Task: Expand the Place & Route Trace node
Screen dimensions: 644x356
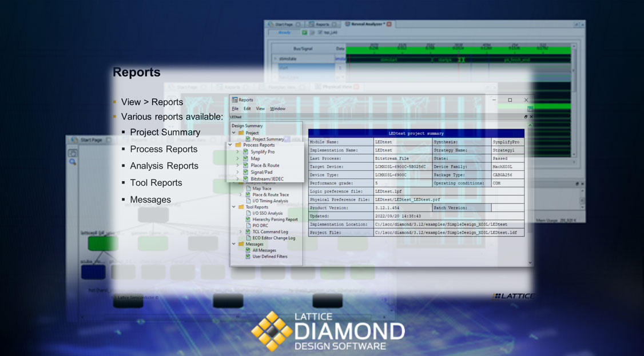Action: pos(241,195)
